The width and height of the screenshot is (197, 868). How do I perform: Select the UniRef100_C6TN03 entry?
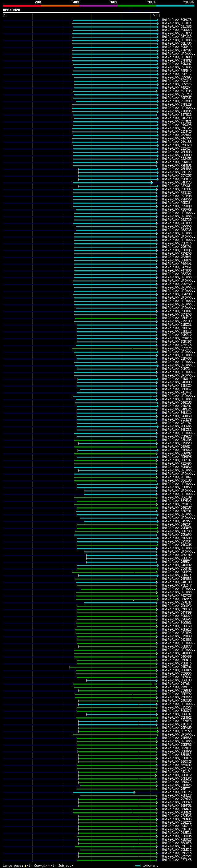click(176, 57)
